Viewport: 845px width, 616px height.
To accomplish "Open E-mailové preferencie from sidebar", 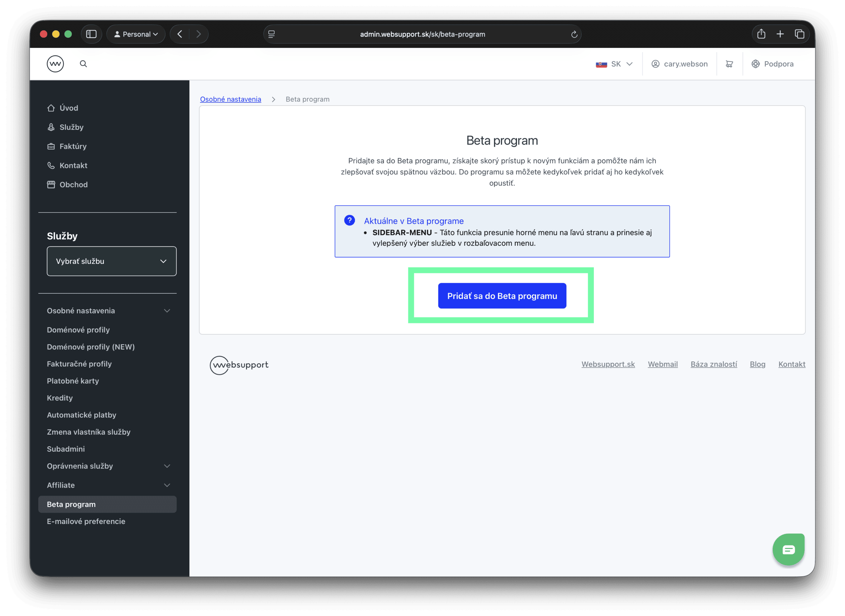I will tap(86, 521).
